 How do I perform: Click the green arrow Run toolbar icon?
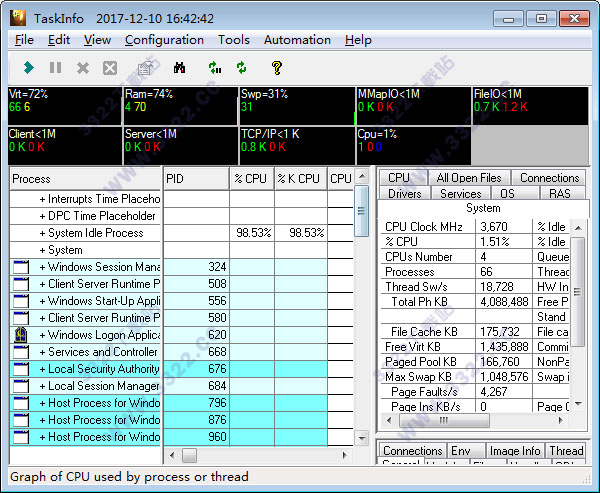click(x=29, y=68)
